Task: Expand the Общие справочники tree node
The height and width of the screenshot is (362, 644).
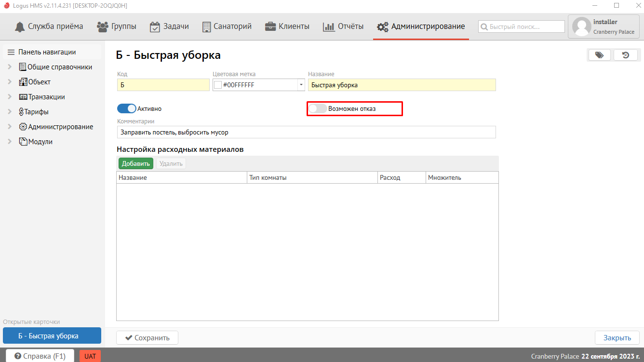Action: pos(10,67)
